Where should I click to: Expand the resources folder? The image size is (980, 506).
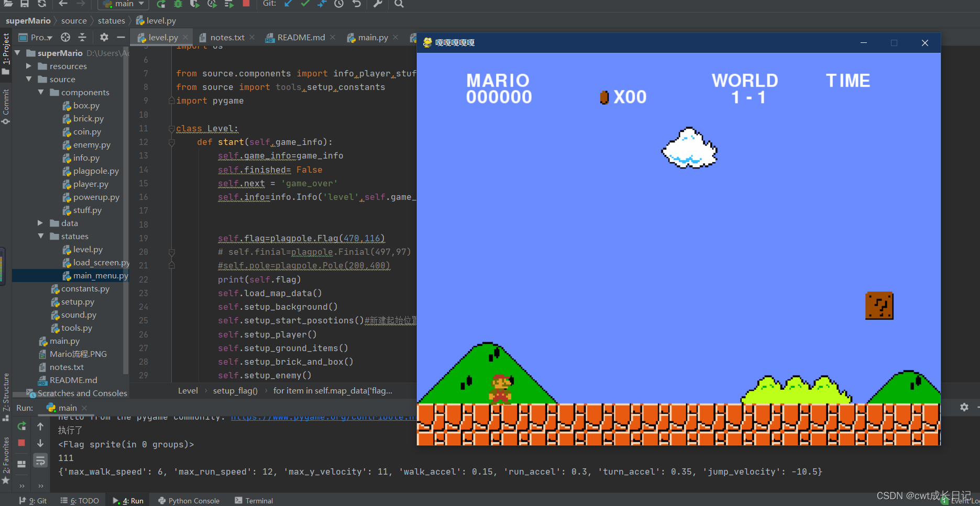click(x=29, y=66)
